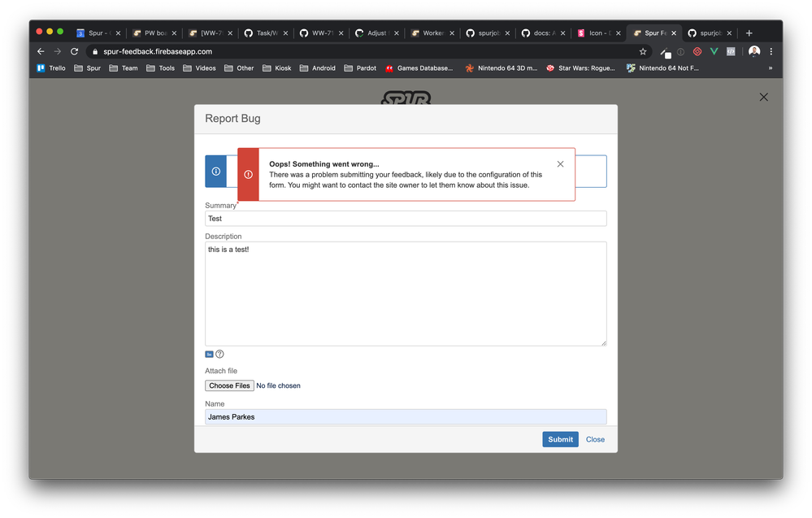This screenshot has width=812, height=518.
Task: Click the blue info icon in the banner
Action: coord(215,172)
